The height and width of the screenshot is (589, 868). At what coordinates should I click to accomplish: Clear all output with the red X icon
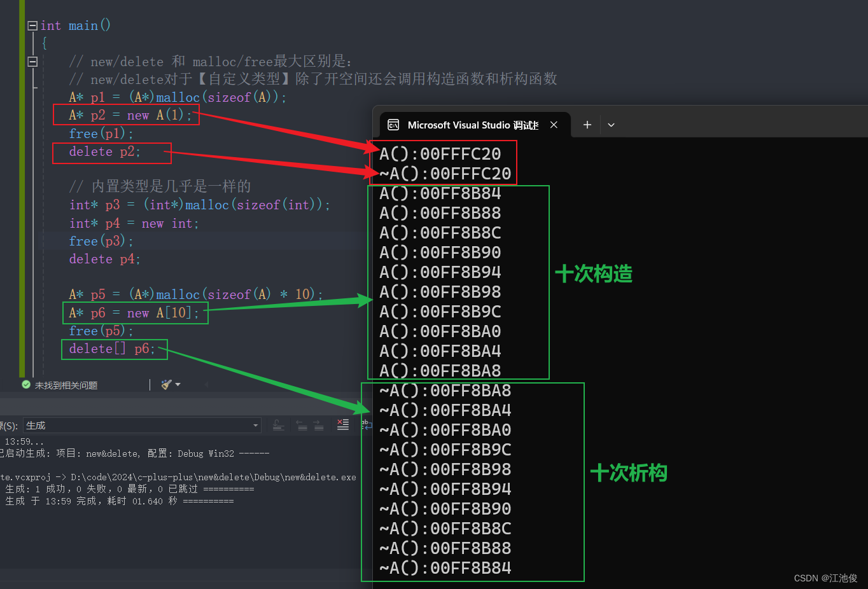343,425
